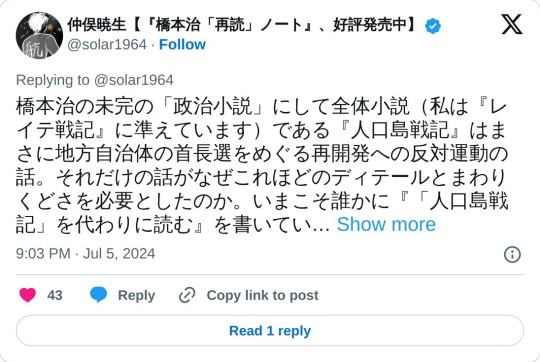Click the X logo icon
Viewport: 540px width, 362px height.
tap(512, 24)
